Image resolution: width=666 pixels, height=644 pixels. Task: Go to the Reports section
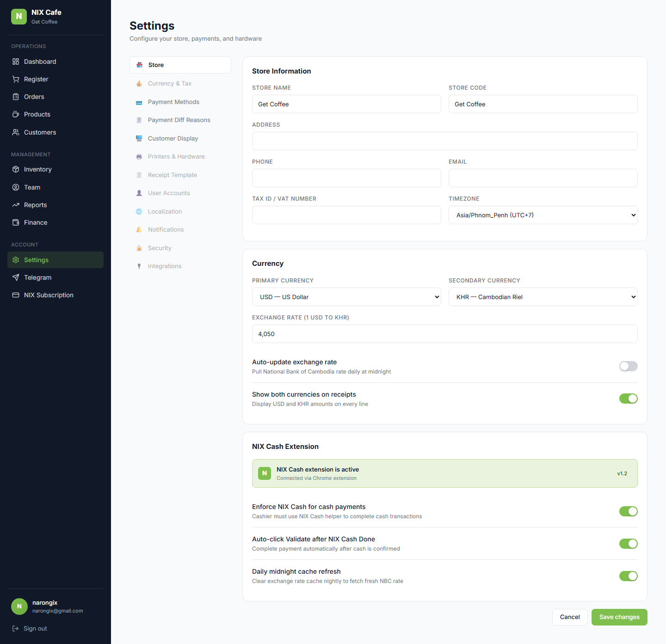click(35, 205)
